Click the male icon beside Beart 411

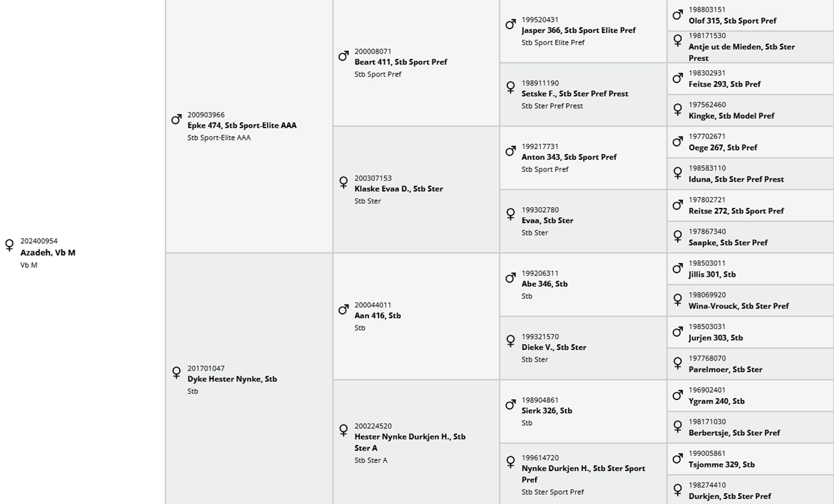[344, 56]
